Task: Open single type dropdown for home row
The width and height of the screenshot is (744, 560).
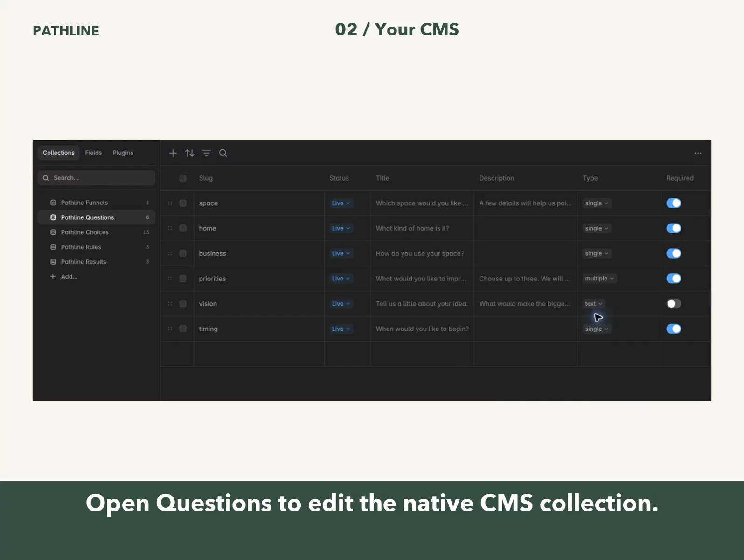Action: pos(597,228)
